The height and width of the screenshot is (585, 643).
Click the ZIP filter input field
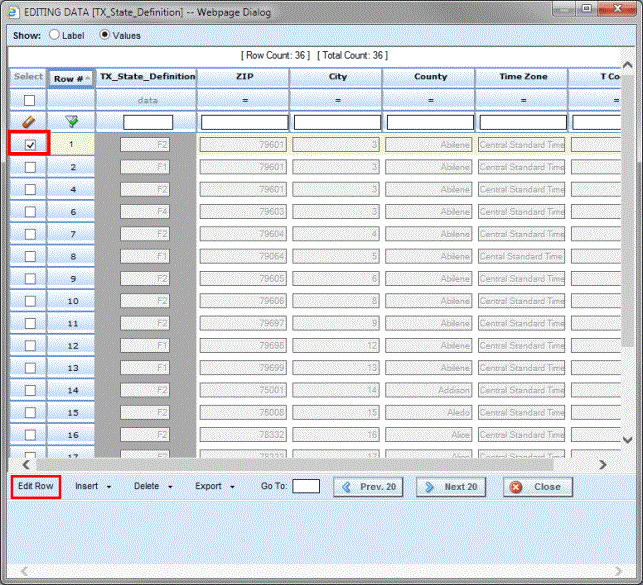(244, 122)
